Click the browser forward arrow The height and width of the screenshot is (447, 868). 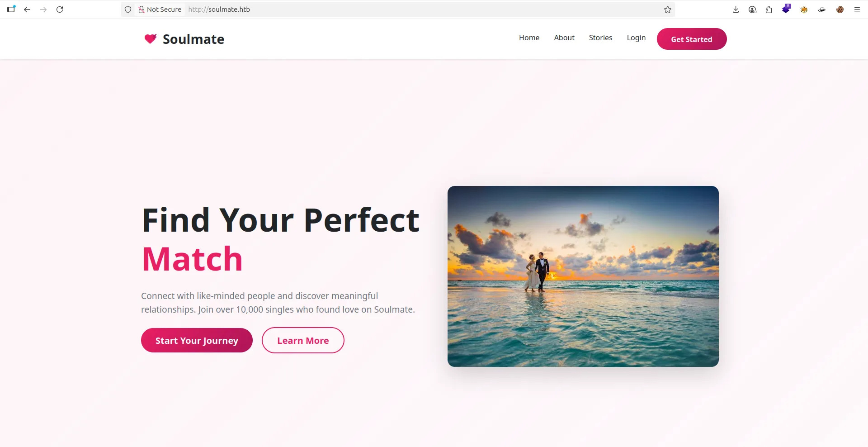(x=43, y=10)
